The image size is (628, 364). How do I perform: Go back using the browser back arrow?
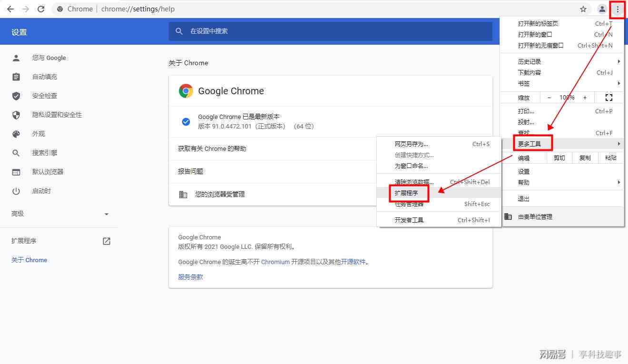click(x=10, y=9)
